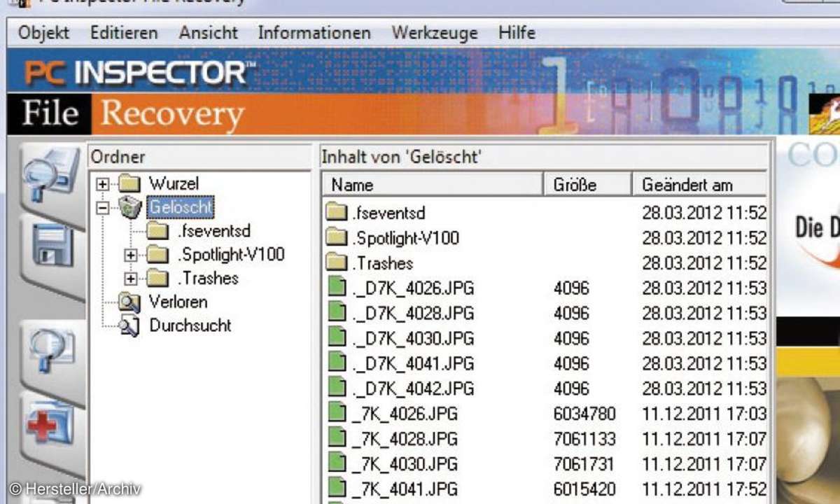840x504 pixels.
Task: Click size value 7061133
Action: click(x=584, y=439)
